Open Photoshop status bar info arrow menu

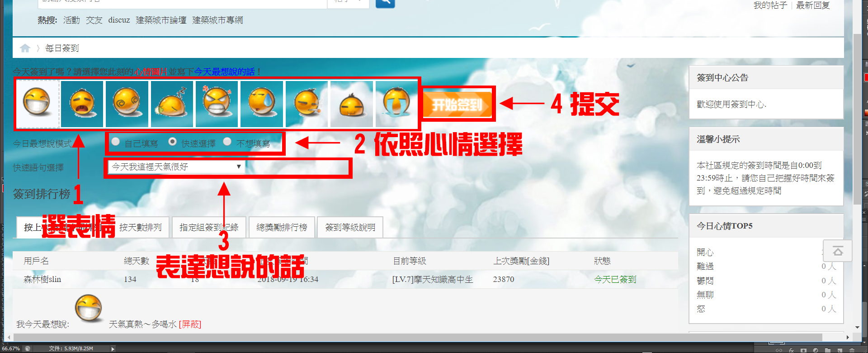point(113,348)
